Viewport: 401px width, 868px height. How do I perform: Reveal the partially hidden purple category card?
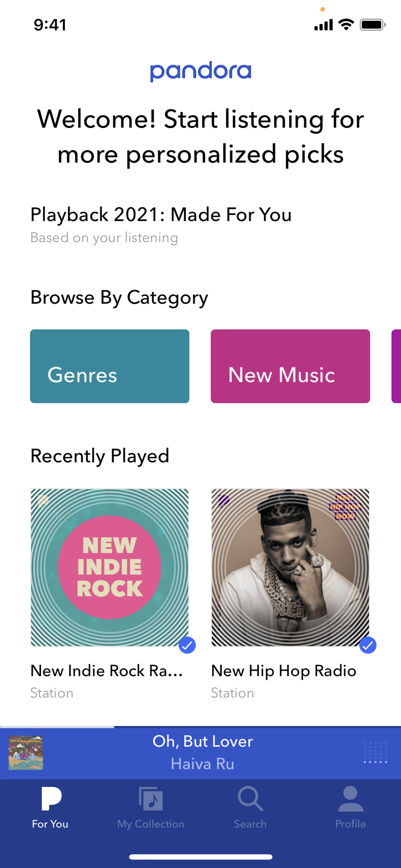click(x=396, y=366)
